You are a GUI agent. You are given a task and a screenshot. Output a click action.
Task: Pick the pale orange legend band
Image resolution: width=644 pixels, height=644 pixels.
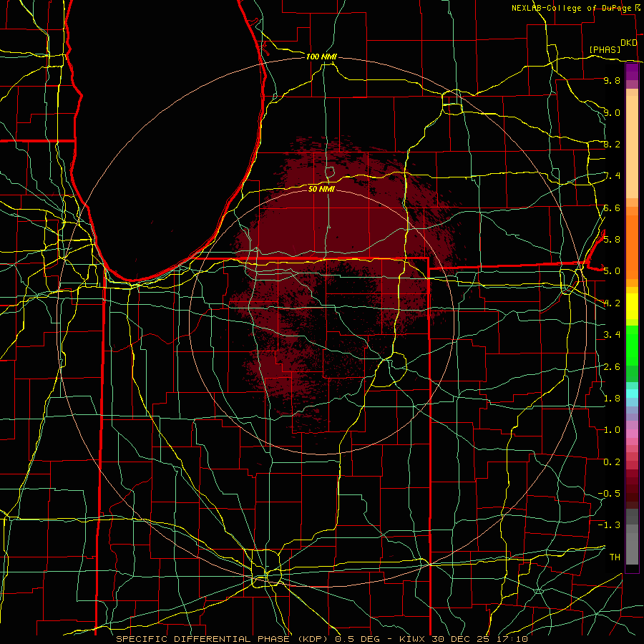pyautogui.click(x=632, y=147)
